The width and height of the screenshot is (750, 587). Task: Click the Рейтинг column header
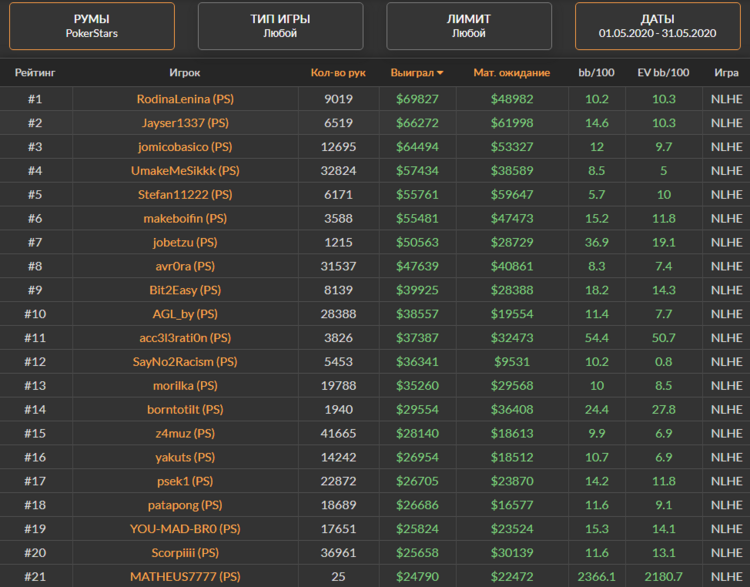point(35,73)
